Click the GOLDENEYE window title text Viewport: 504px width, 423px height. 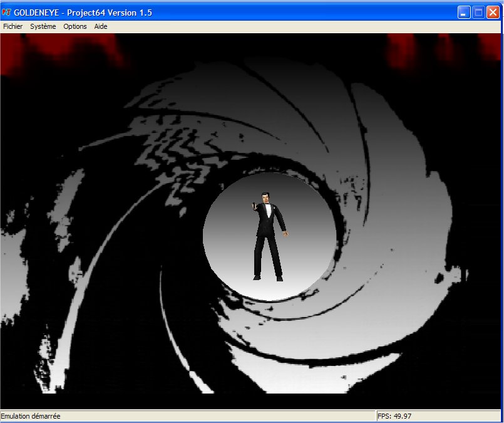point(83,13)
